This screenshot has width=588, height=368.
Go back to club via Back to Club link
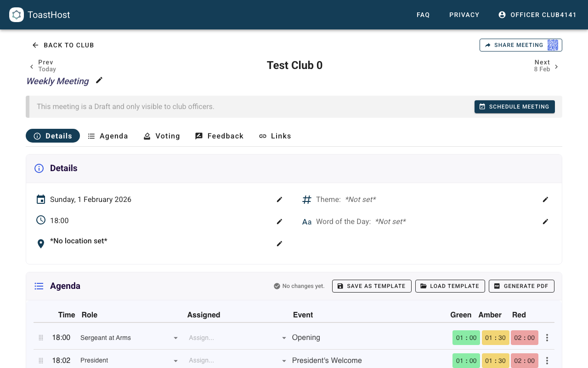pos(63,45)
